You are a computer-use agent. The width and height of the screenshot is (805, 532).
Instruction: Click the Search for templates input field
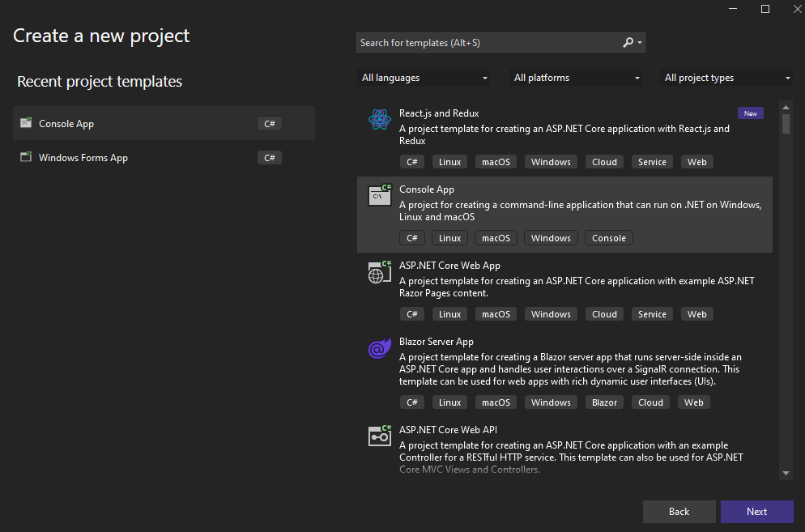[x=486, y=42]
